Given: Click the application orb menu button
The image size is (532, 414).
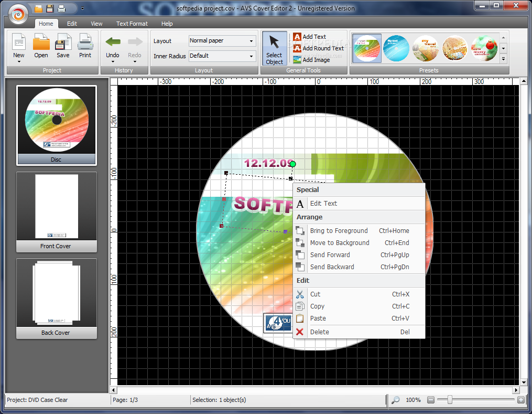Looking at the screenshot, I should pos(18,14).
